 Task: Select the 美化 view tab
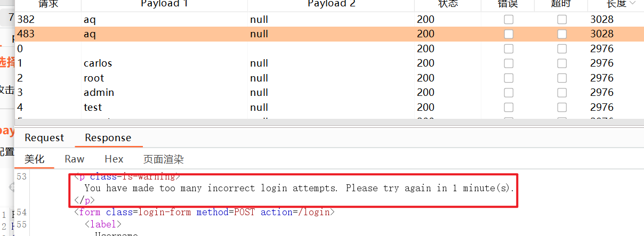(x=35, y=159)
